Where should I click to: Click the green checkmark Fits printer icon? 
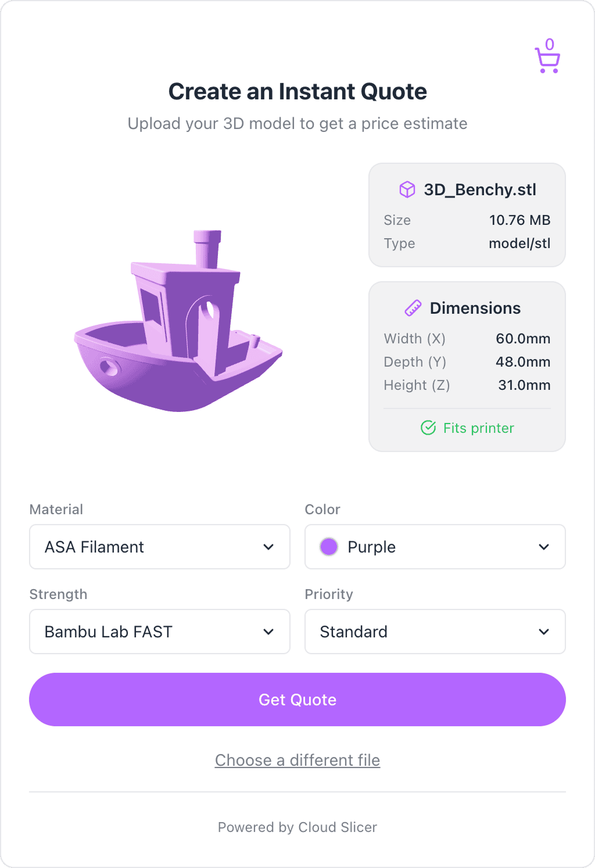428,428
